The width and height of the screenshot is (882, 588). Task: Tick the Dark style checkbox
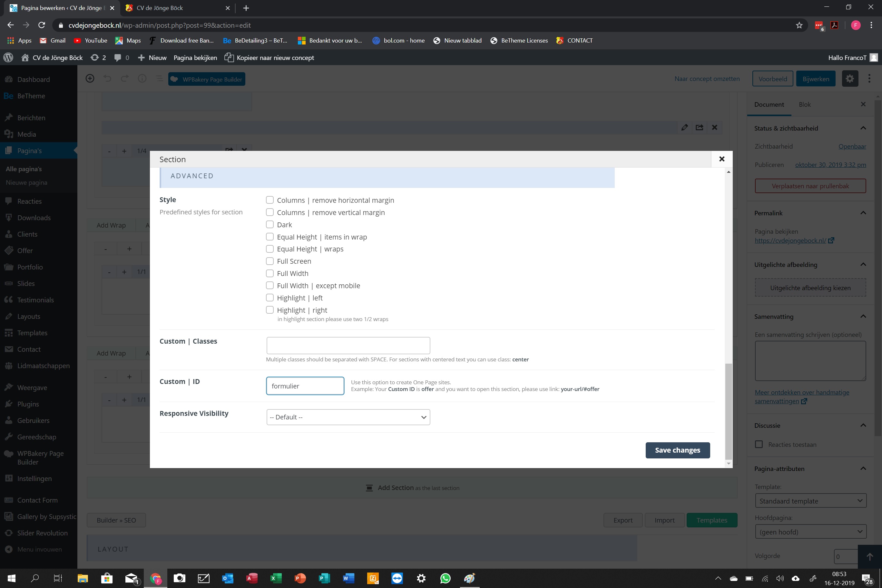269,225
